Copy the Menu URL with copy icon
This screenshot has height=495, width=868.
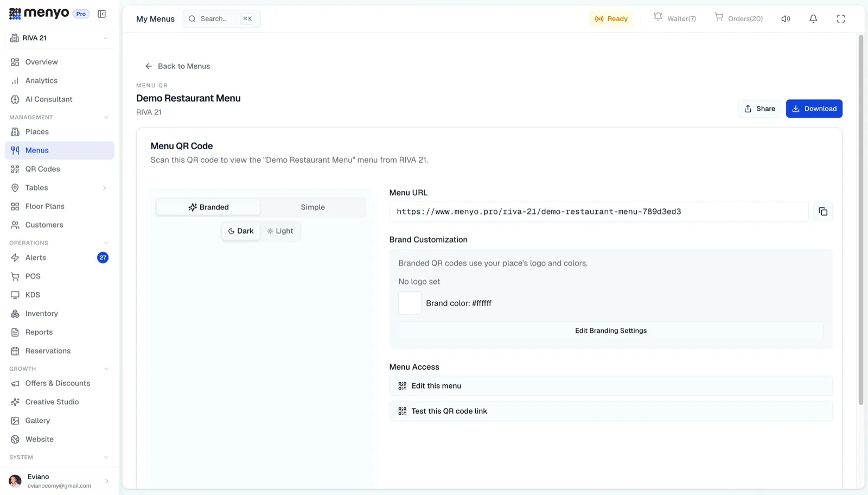point(822,212)
